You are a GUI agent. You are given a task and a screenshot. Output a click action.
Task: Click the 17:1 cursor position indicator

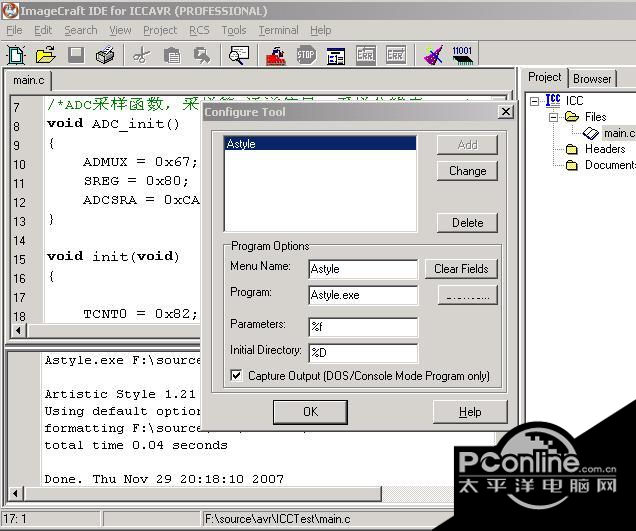click(15, 519)
